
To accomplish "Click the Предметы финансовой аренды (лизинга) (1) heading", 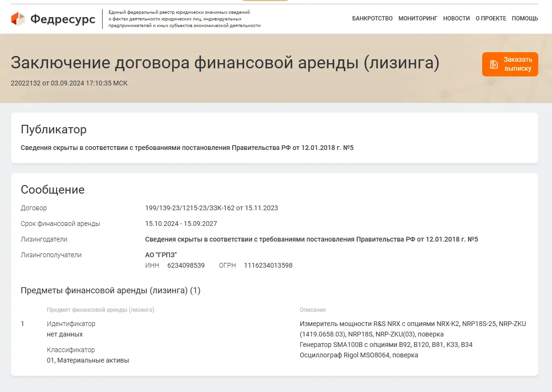I will click(x=111, y=290).
